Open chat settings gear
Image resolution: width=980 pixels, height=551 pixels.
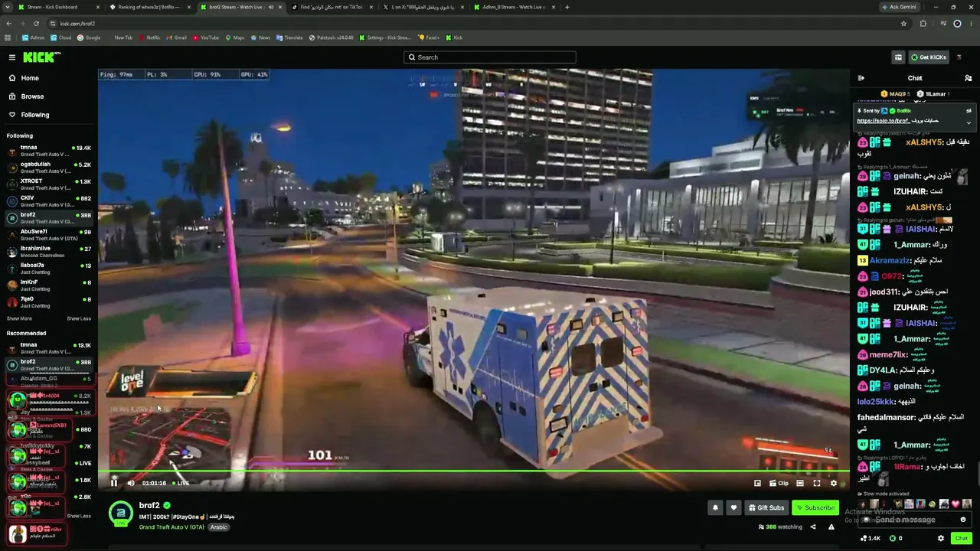point(941,539)
